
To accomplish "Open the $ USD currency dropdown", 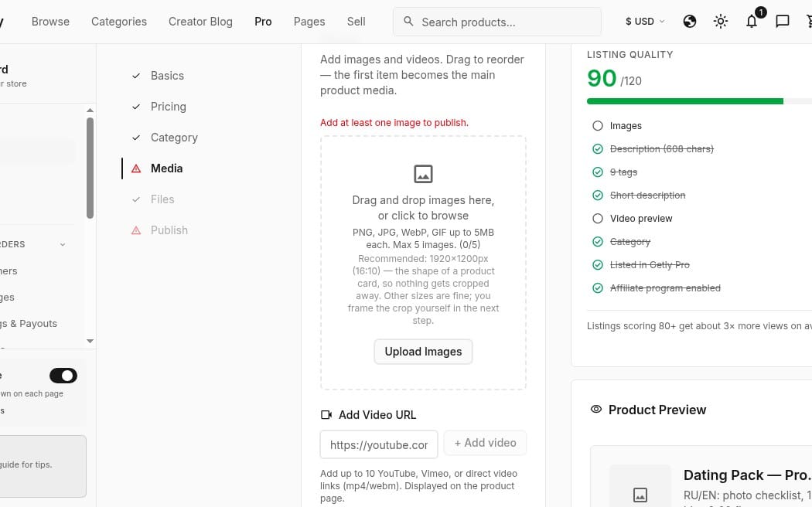I will [x=645, y=21].
